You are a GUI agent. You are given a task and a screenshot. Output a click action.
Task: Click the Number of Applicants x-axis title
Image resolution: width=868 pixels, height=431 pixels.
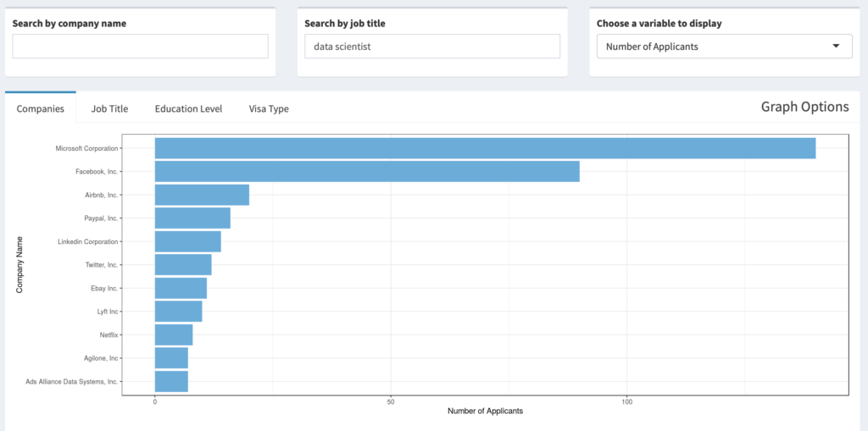pos(485,411)
